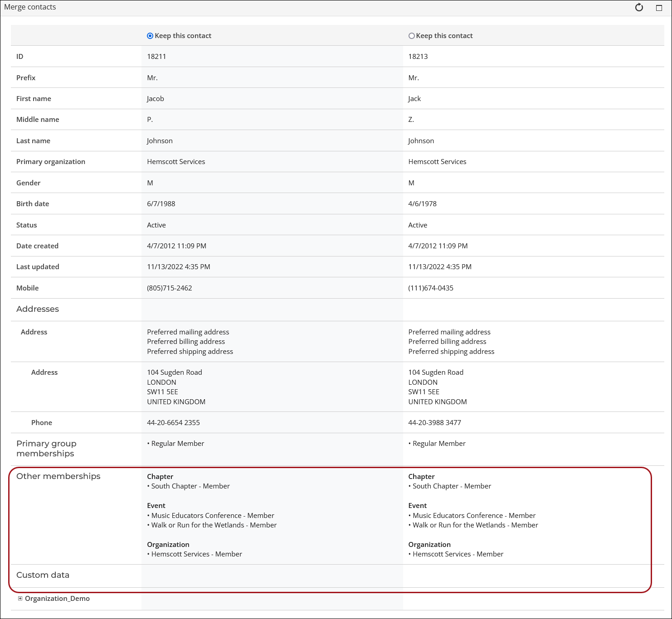The width and height of the screenshot is (672, 619).
Task: Select Keep this contact for ID 18213
Action: point(411,36)
